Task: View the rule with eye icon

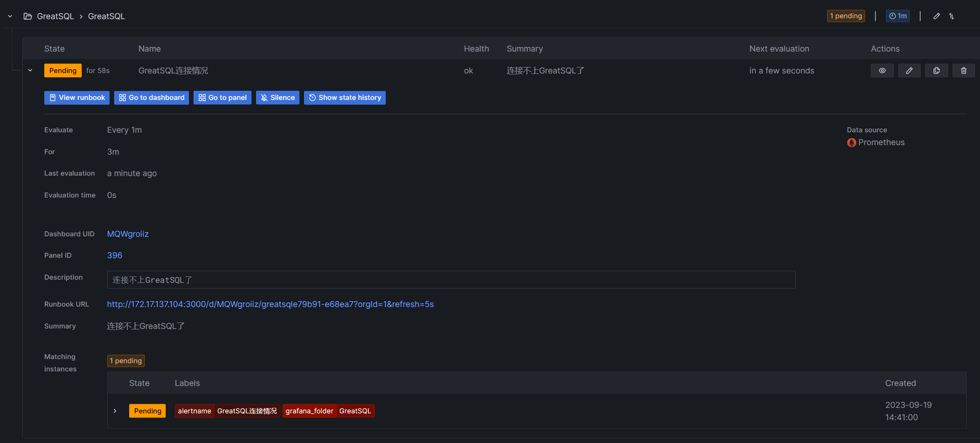Action: pos(882,71)
